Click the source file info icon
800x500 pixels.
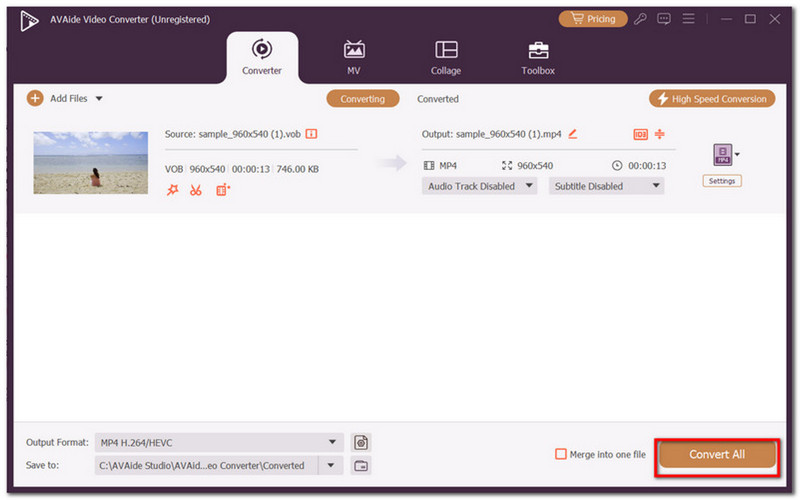click(311, 133)
